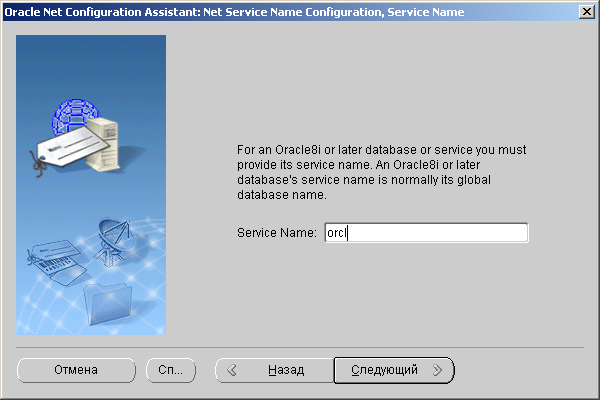Click the Следующий (Next) button
The image size is (600, 400).
394,370
